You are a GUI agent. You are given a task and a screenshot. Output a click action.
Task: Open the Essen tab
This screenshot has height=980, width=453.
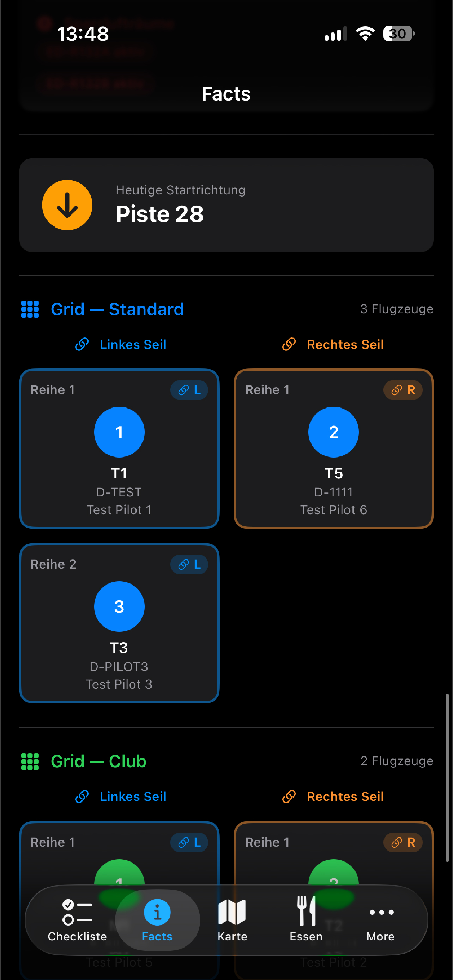[x=306, y=920]
